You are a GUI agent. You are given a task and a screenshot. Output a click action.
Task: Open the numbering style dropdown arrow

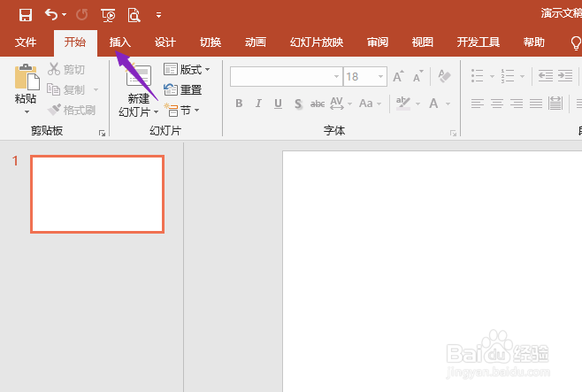[522, 76]
